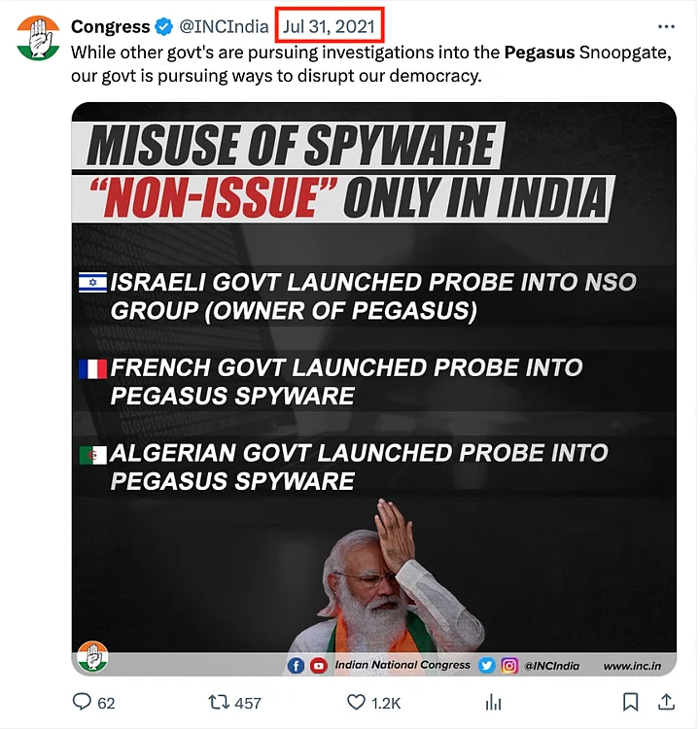This screenshot has width=700, height=729.
Task: Click the 1.2K likes count
Action: click(386, 703)
